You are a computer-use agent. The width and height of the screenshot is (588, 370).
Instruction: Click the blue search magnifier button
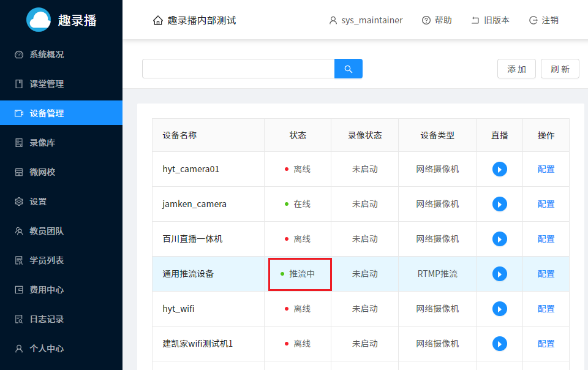(349, 69)
